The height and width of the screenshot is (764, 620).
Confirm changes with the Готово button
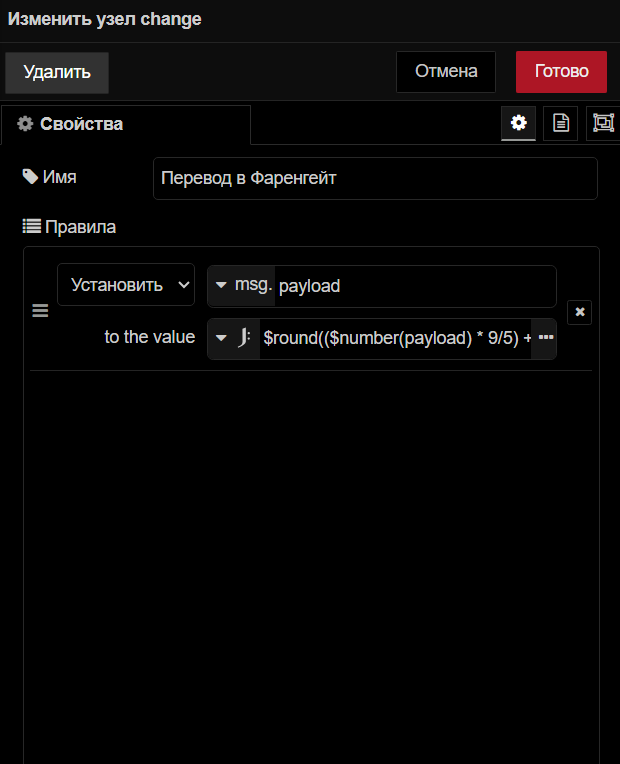pyautogui.click(x=561, y=72)
